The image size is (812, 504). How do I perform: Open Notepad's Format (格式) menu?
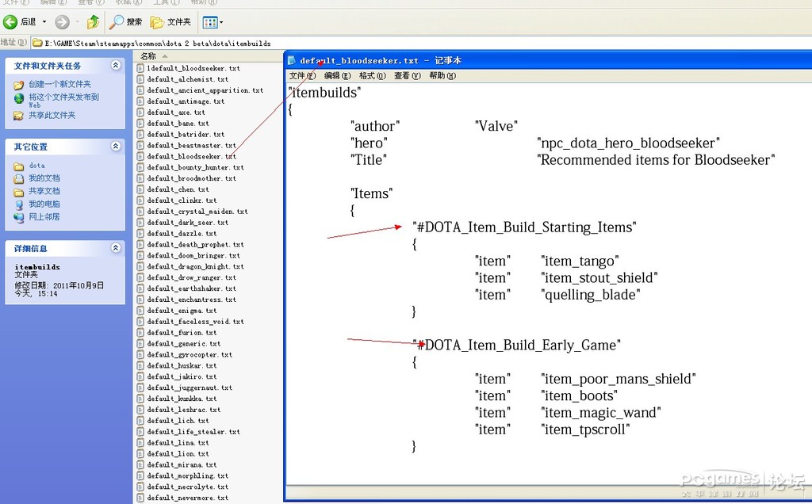pyautogui.click(x=372, y=76)
